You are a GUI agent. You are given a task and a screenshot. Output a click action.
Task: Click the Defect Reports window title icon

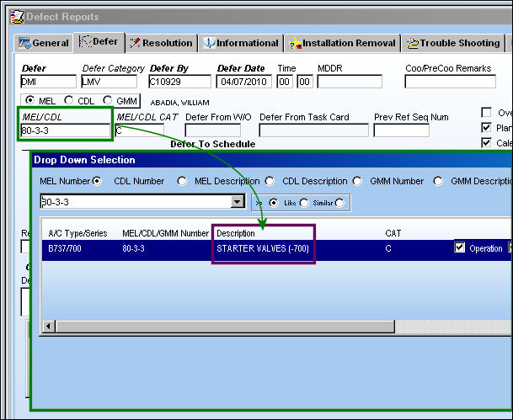pyautogui.click(x=17, y=17)
